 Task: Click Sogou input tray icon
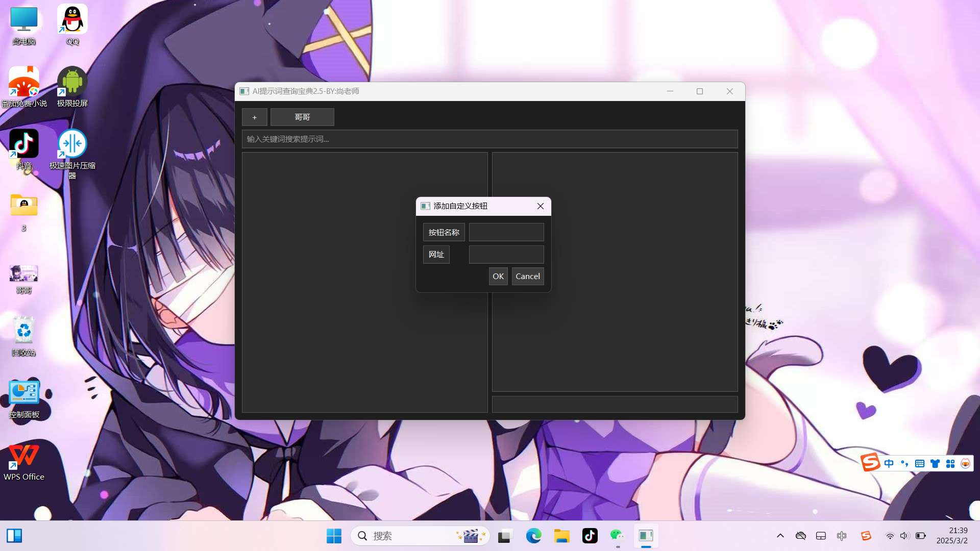pos(866,536)
